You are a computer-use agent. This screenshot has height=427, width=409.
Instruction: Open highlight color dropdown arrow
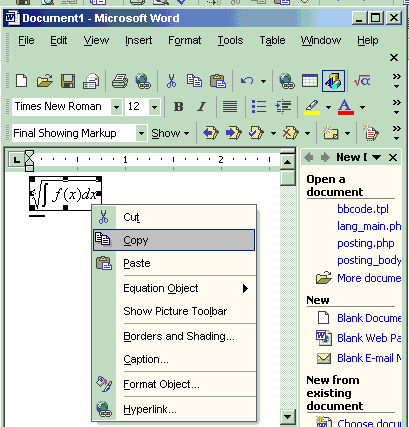pos(328,107)
